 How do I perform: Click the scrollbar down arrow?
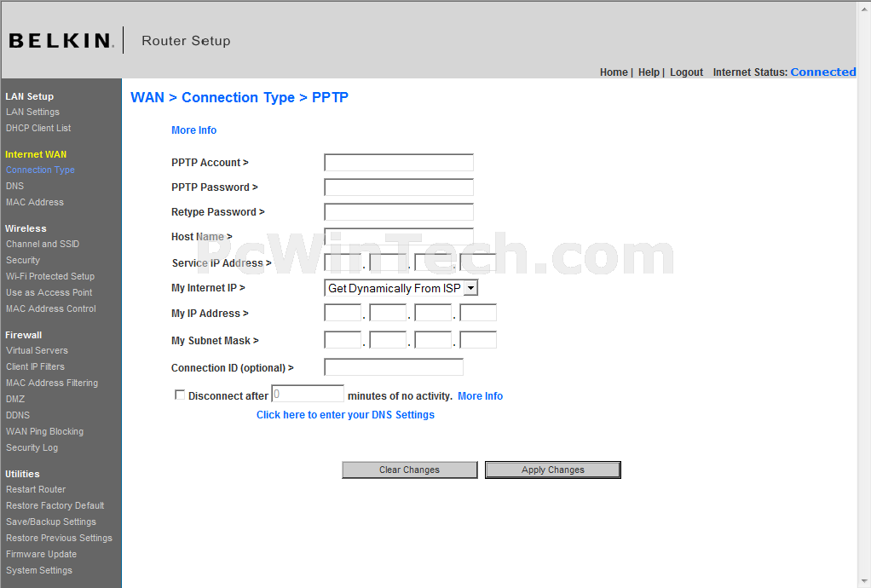(x=864, y=582)
